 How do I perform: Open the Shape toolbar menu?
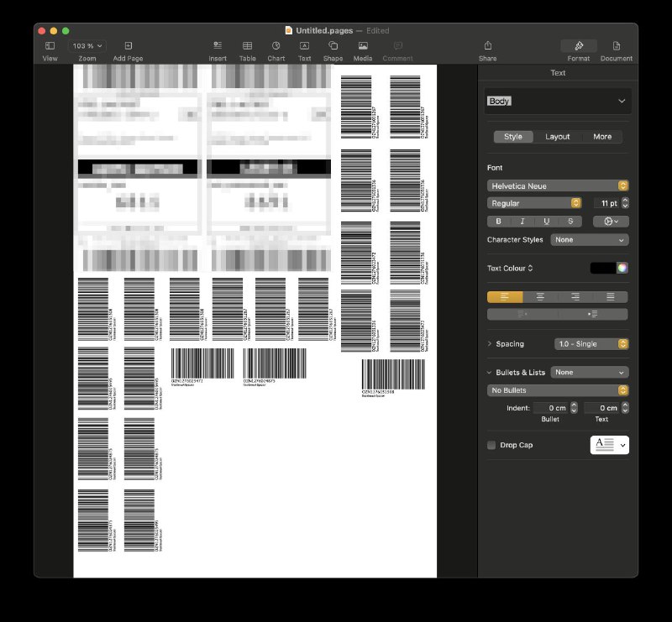(333, 46)
